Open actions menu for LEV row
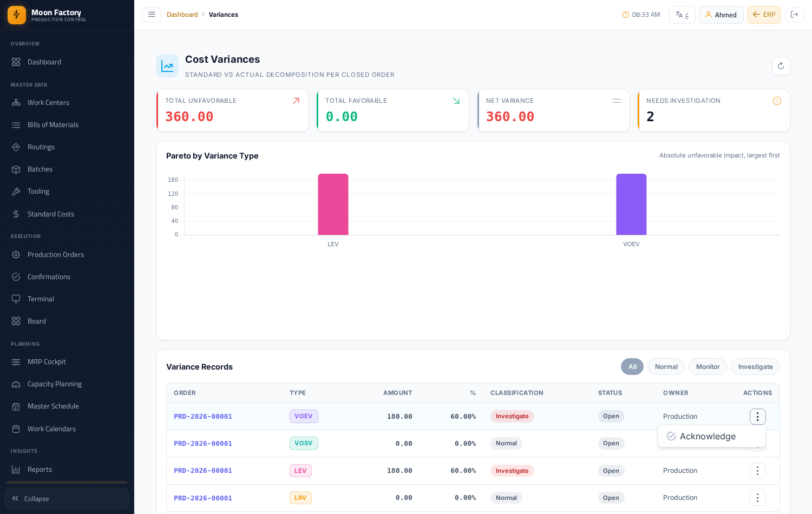 [757, 471]
